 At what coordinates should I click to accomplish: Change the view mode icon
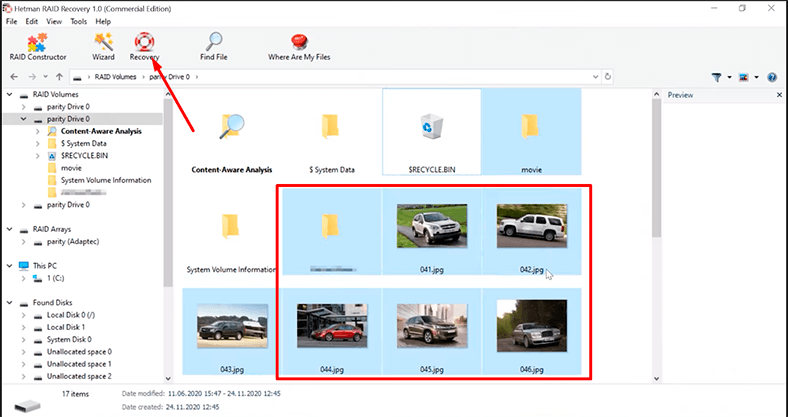click(x=744, y=77)
